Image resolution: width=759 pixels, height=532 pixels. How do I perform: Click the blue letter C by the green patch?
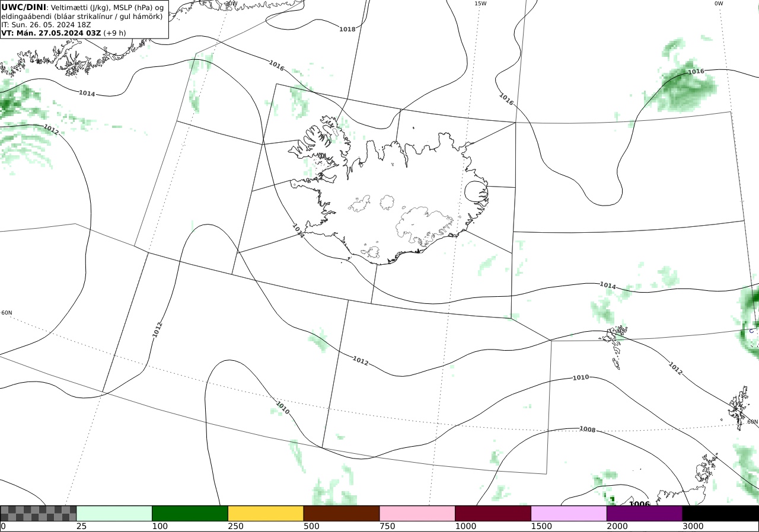pos(751,331)
